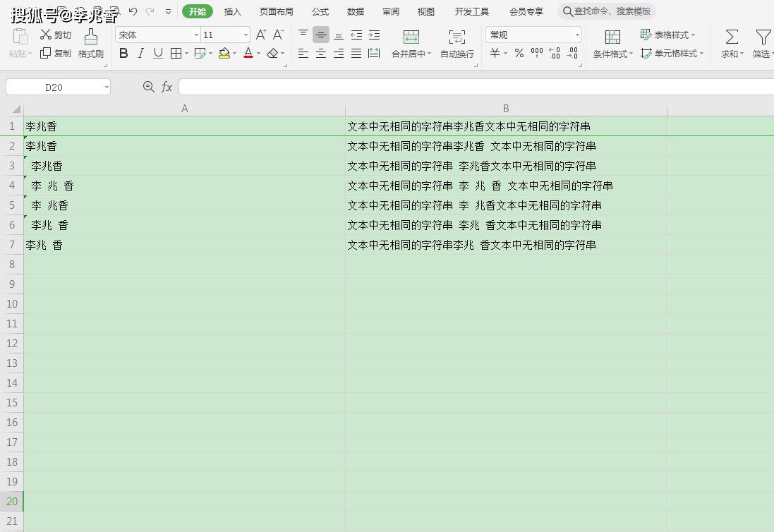Click the select-all corner triangle

(x=16, y=109)
